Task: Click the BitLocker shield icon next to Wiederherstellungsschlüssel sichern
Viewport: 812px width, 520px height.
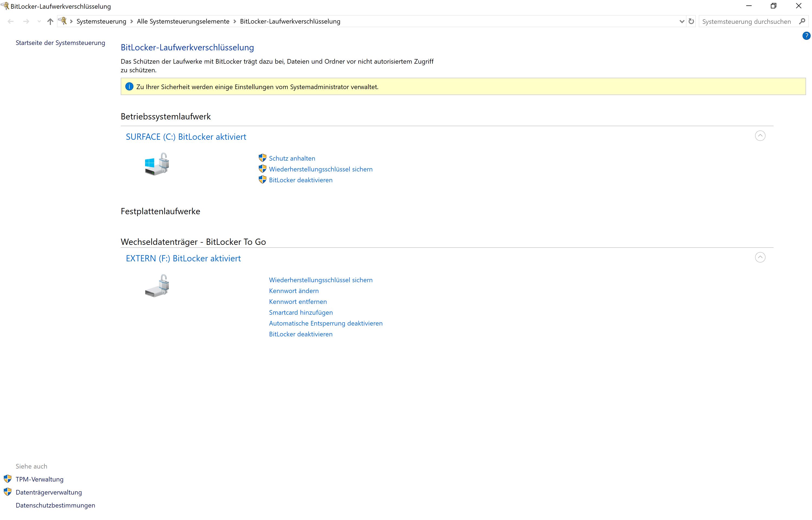Action: point(262,169)
